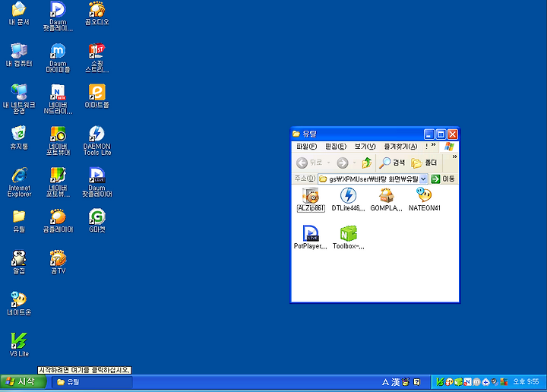547x392 pixels.
Task: Go up one folder level
Action: coord(367,163)
